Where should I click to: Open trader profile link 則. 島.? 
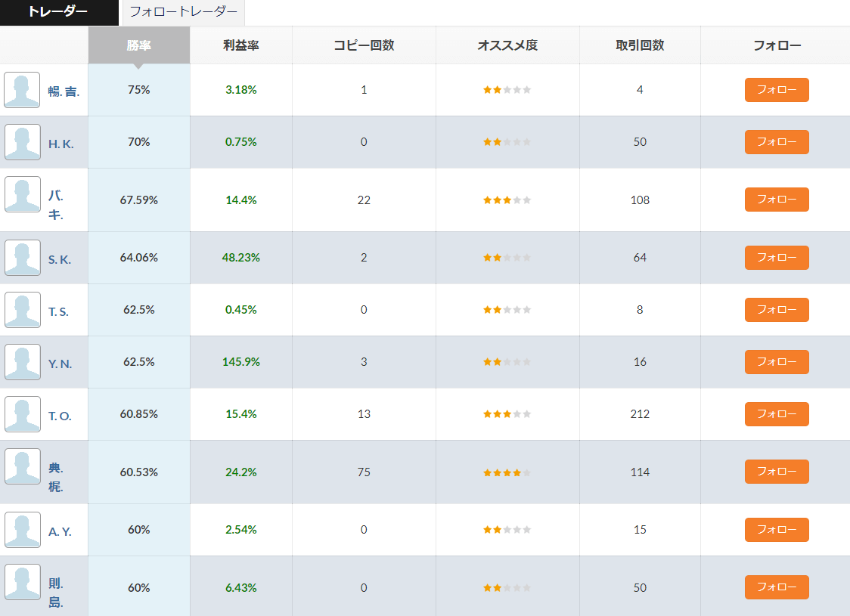[56, 593]
